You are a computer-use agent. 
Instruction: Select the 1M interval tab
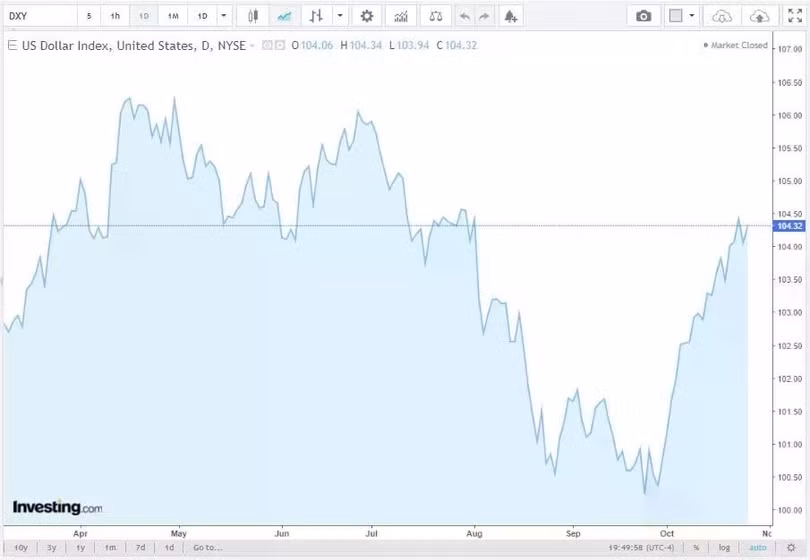pyautogui.click(x=173, y=16)
